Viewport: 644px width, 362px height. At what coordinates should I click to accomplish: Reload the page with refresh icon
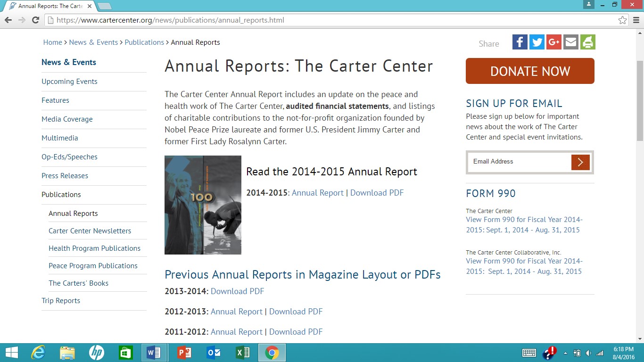click(x=35, y=20)
